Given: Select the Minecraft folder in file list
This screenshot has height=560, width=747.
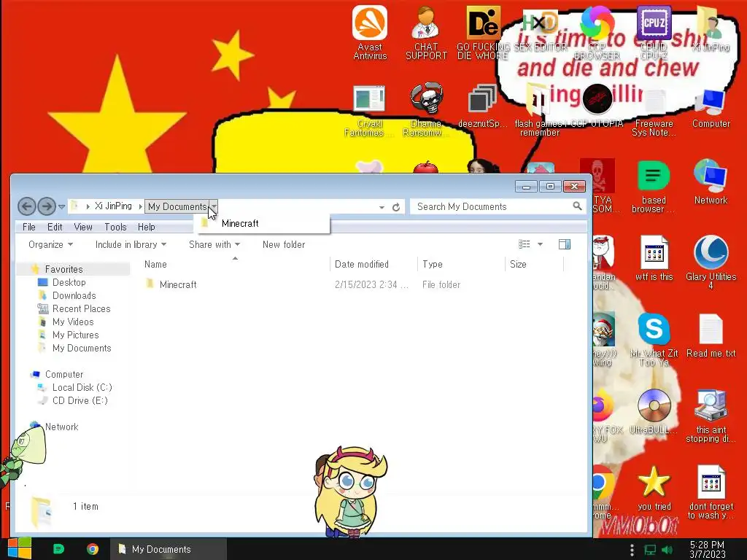Looking at the screenshot, I should tap(178, 284).
